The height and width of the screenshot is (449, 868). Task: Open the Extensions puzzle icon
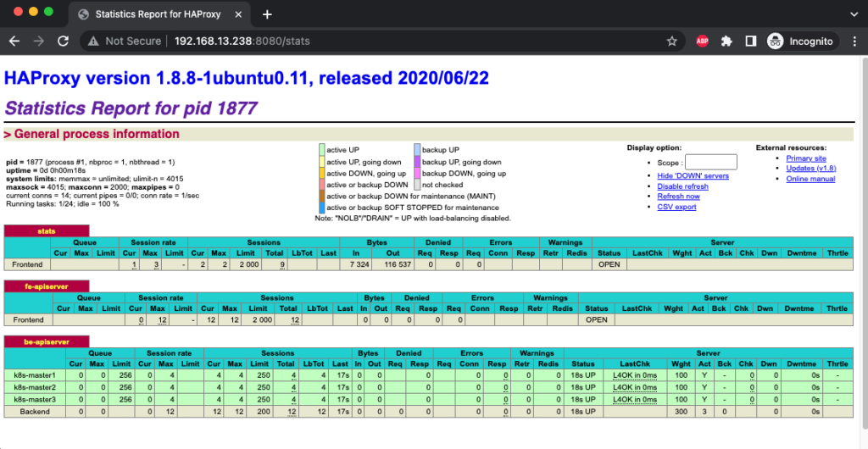pyautogui.click(x=726, y=41)
